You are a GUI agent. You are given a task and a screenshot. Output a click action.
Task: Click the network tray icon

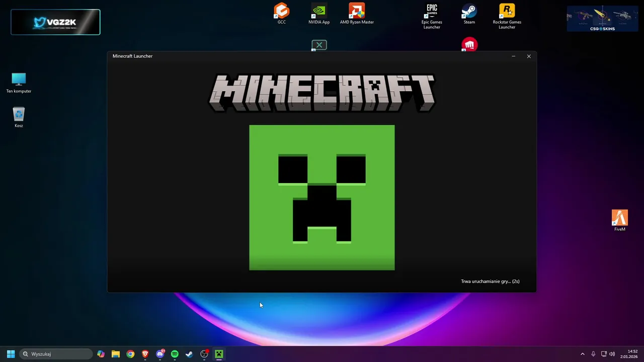pyautogui.click(x=604, y=354)
